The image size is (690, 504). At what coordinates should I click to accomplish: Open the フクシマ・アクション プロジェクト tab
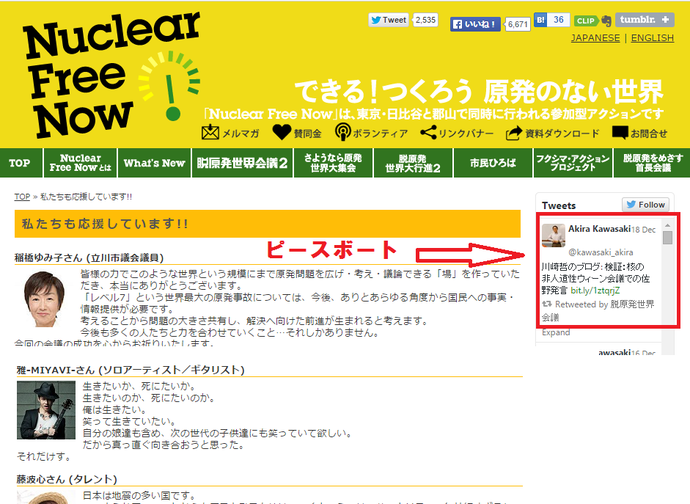573,163
